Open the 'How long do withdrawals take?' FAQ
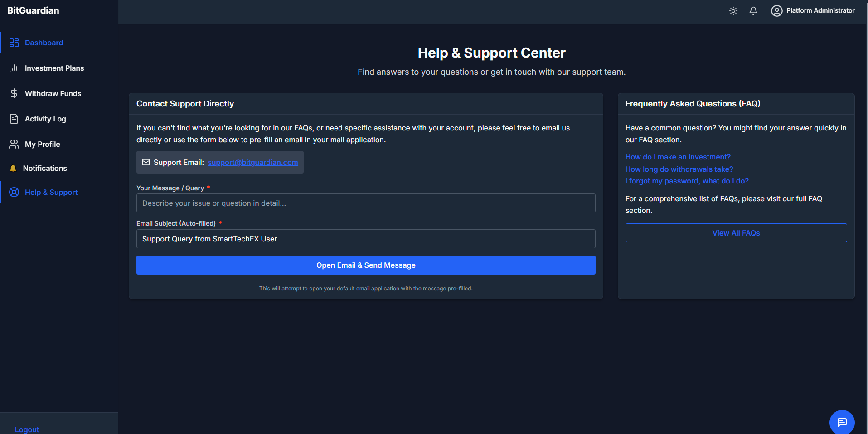This screenshot has width=868, height=434. click(x=679, y=169)
